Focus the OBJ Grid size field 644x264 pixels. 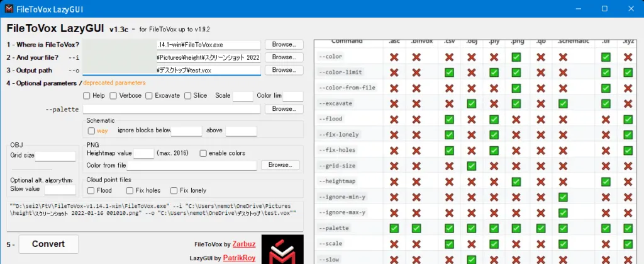pos(55,156)
